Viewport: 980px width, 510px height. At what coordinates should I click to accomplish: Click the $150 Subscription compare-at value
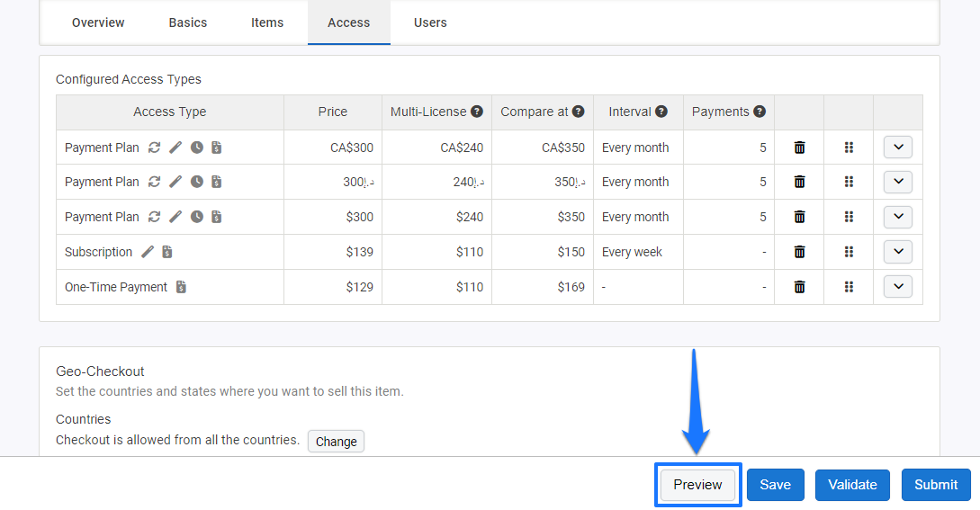click(571, 252)
